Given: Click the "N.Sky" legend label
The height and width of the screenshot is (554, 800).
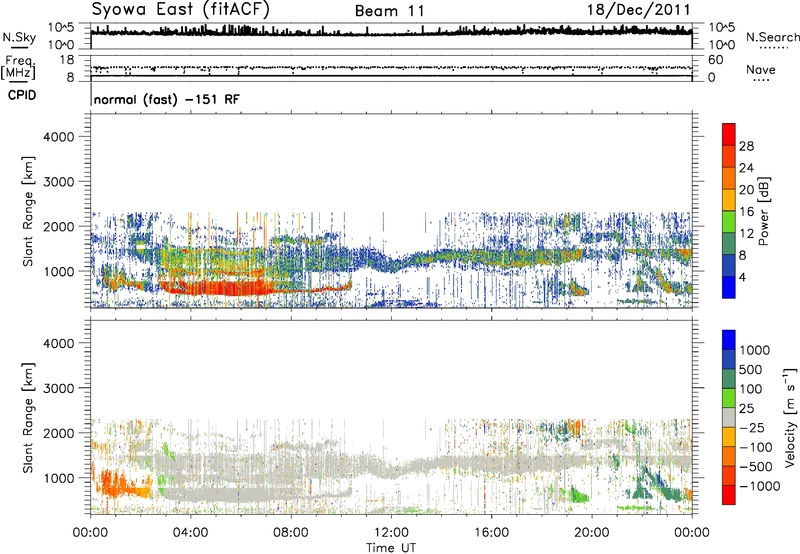Looking at the screenshot, I should pos(19,37).
